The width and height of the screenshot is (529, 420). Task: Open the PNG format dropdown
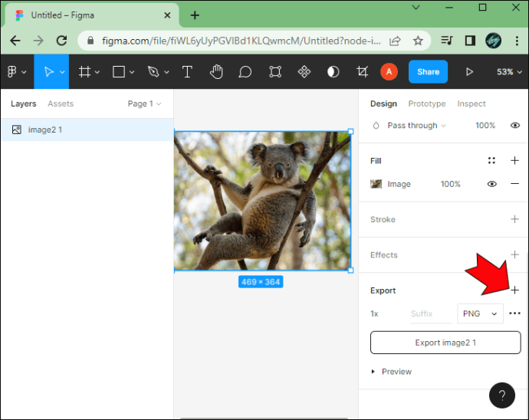click(480, 313)
